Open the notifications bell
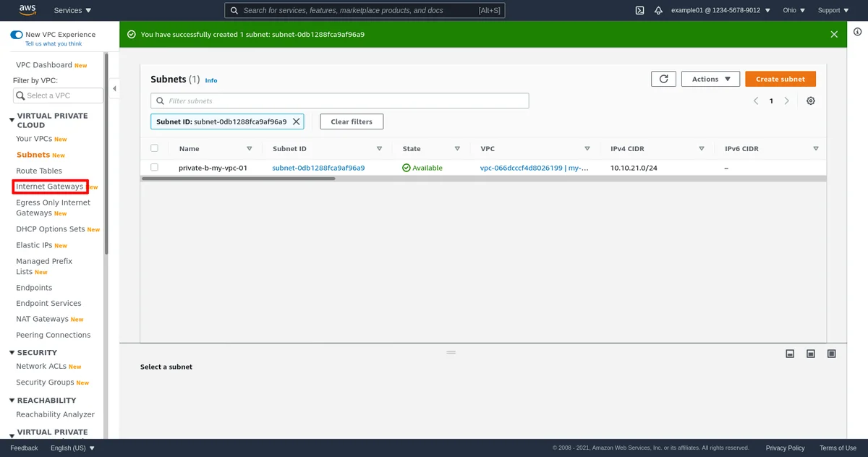868x457 pixels. 658,10
